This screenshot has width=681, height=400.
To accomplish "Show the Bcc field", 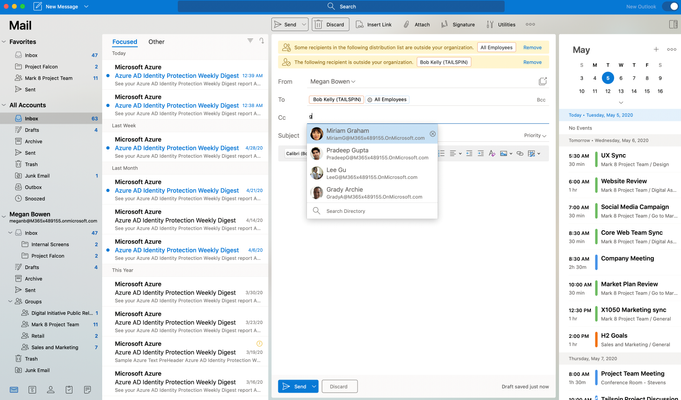I will [x=541, y=100].
